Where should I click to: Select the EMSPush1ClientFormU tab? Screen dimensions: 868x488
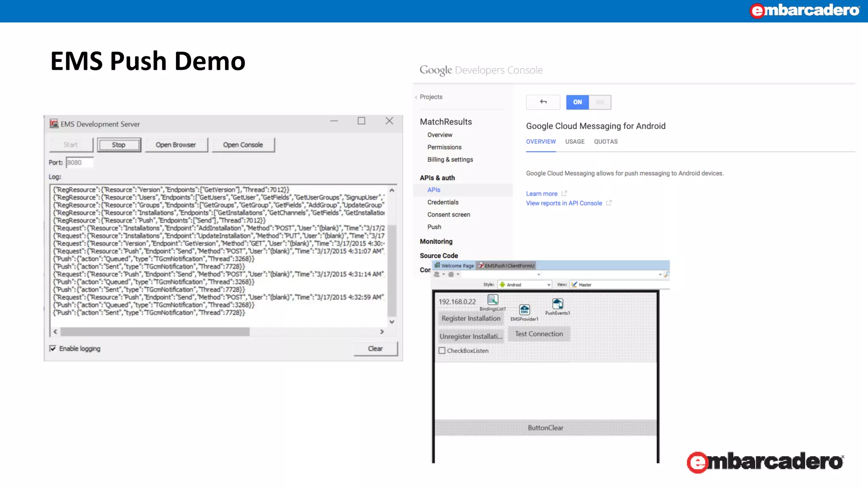pyautogui.click(x=506, y=266)
